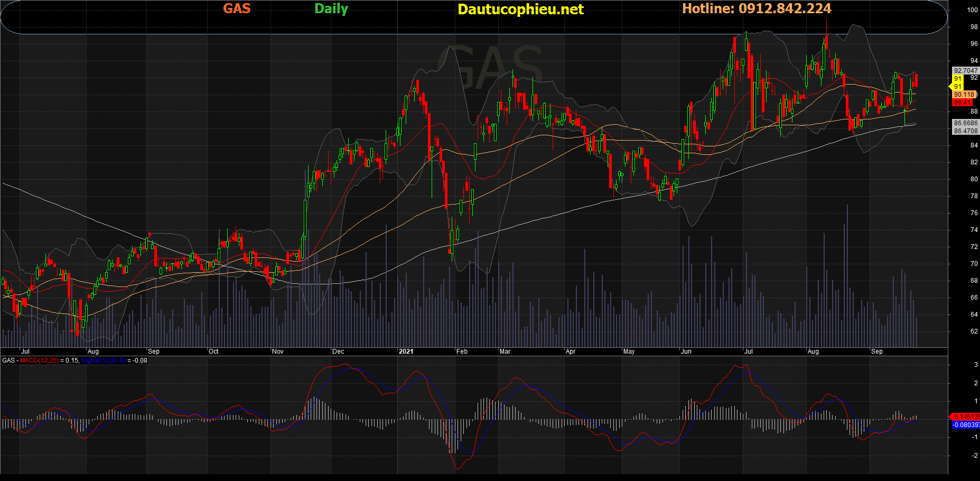Click the red 0.14513 MACD value tag
The image size is (980, 481).
pyautogui.click(x=966, y=417)
